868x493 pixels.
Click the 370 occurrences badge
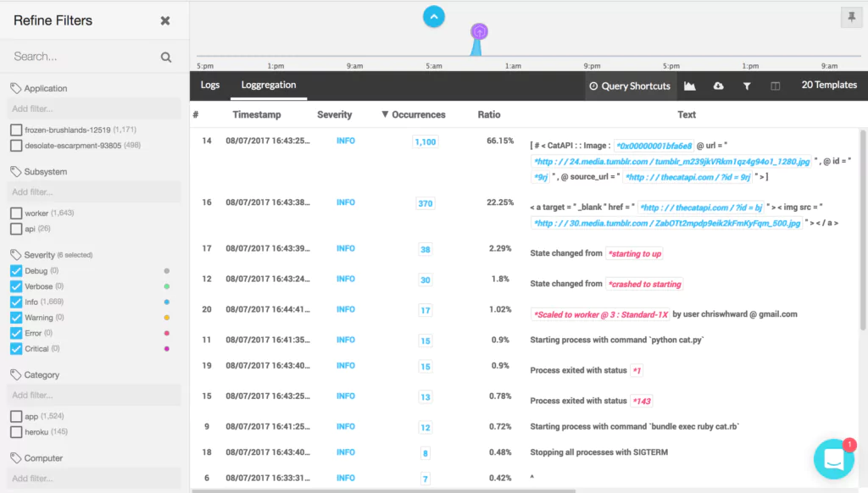point(426,203)
